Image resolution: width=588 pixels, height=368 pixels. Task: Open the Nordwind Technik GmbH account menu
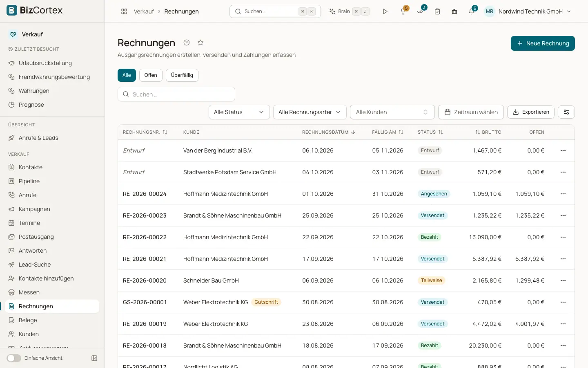coord(528,11)
